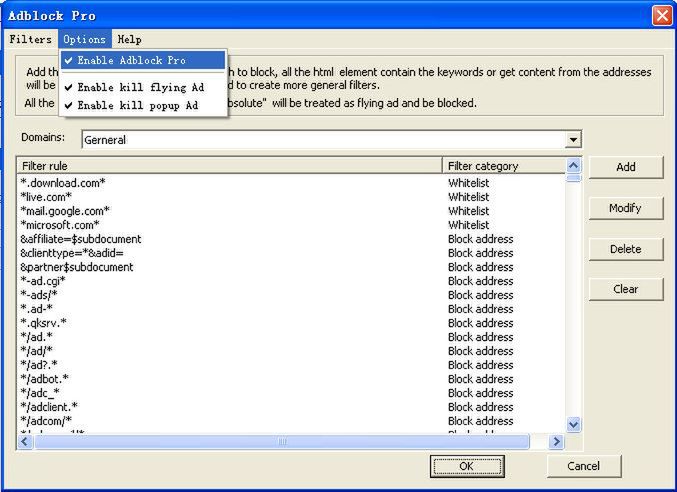Viewport: 677px width, 492px height.
Task: Click the Modify button
Action: coord(626,208)
